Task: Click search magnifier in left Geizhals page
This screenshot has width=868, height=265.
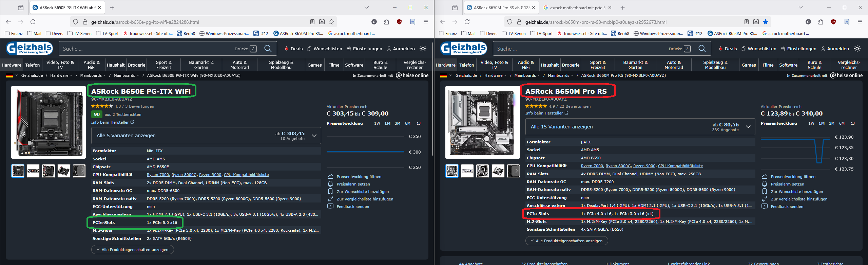Action: [x=268, y=49]
